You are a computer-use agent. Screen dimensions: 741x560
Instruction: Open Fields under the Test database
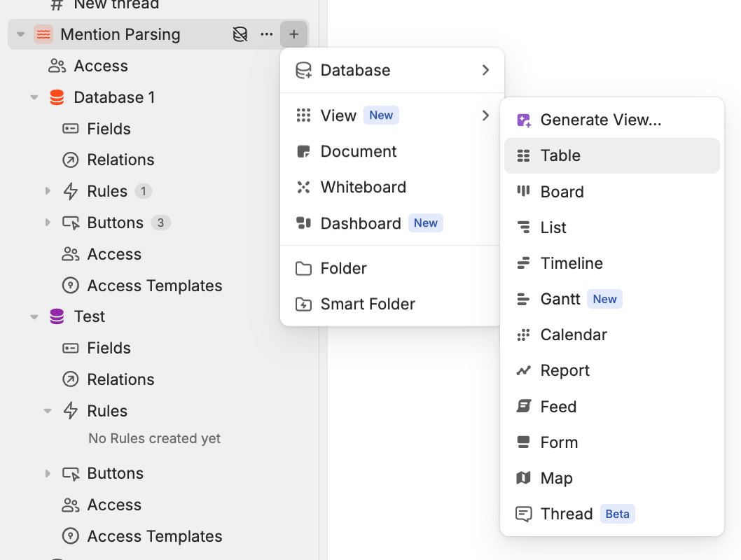pos(109,348)
